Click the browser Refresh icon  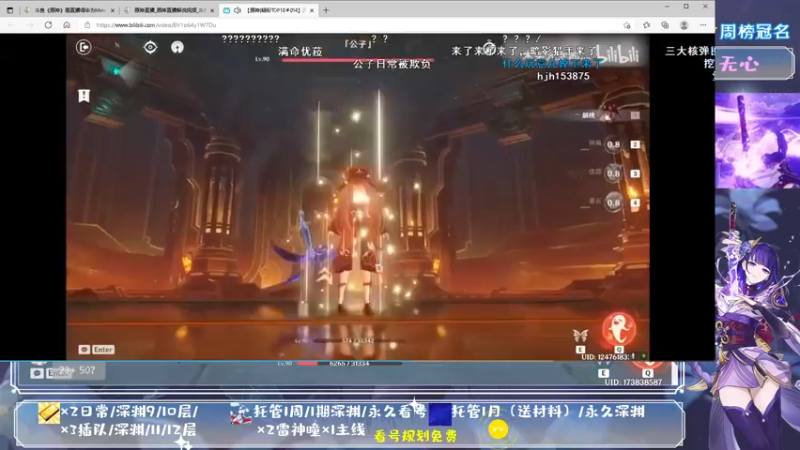pos(48,24)
